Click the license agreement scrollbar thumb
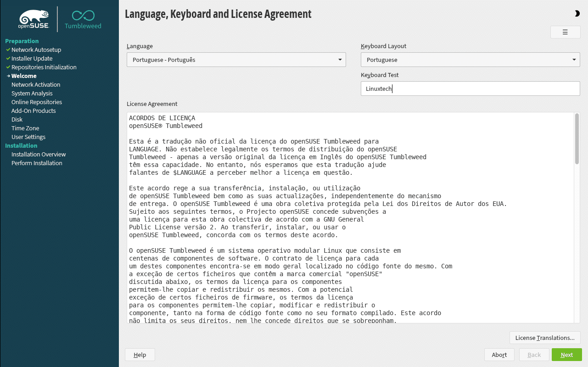Viewport: 588px width, 367px height. 577,139
